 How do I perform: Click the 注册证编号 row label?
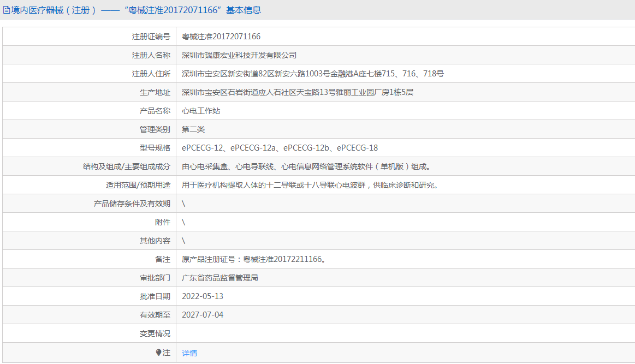tap(151, 37)
